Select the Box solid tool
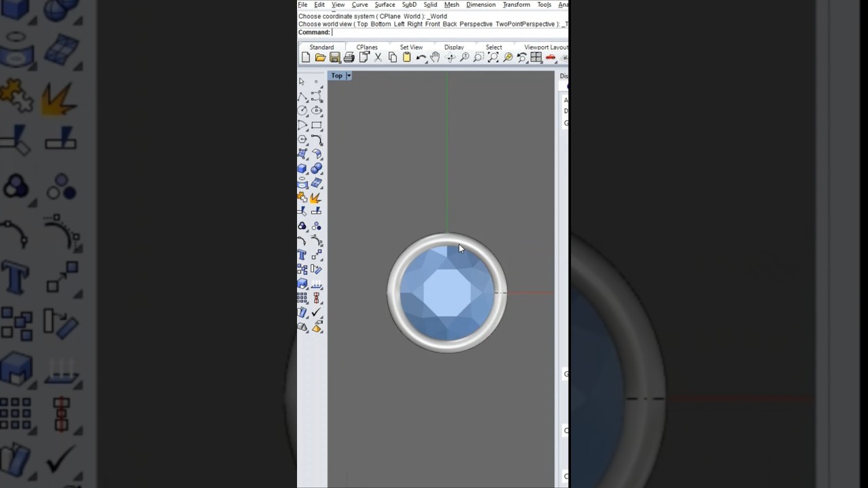Image resolution: width=868 pixels, height=488 pixels. click(302, 169)
